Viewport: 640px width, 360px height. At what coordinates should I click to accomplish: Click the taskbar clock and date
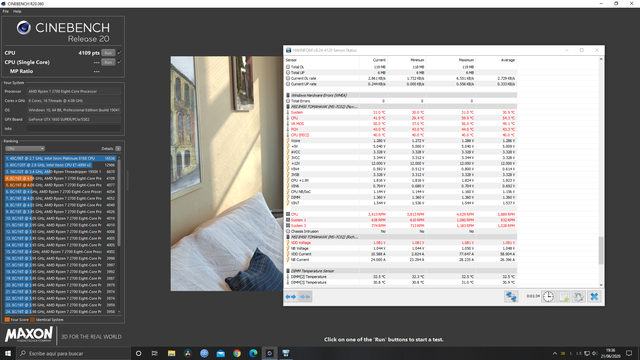pyautogui.click(x=610, y=353)
